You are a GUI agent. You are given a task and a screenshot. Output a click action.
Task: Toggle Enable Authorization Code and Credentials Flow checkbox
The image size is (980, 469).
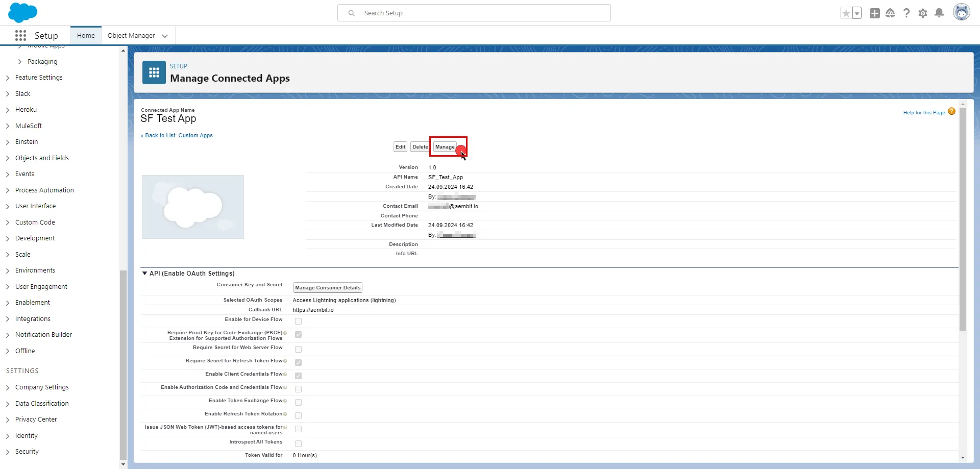pyautogui.click(x=298, y=389)
